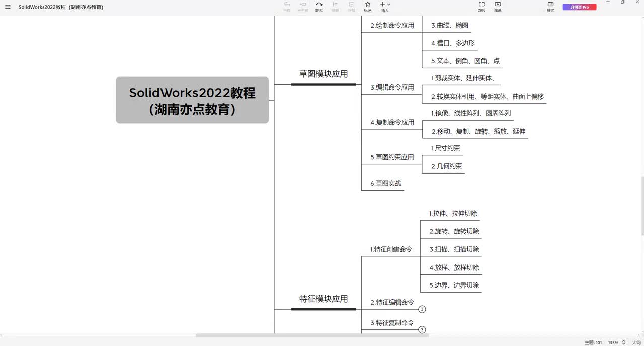Screen dimensions: 644x346
Task: Select the 特征模块应用 topic
Action: (324, 299)
